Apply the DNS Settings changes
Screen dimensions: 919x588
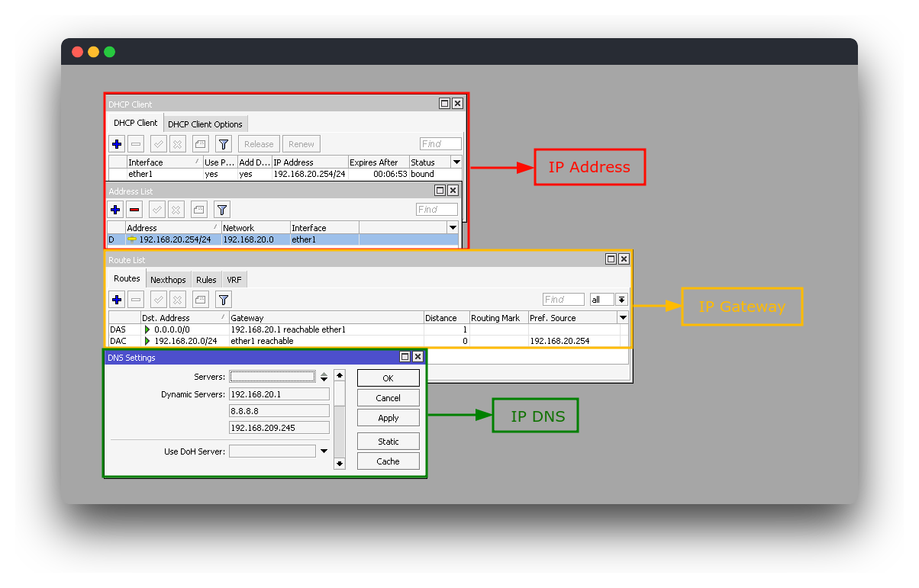click(388, 417)
